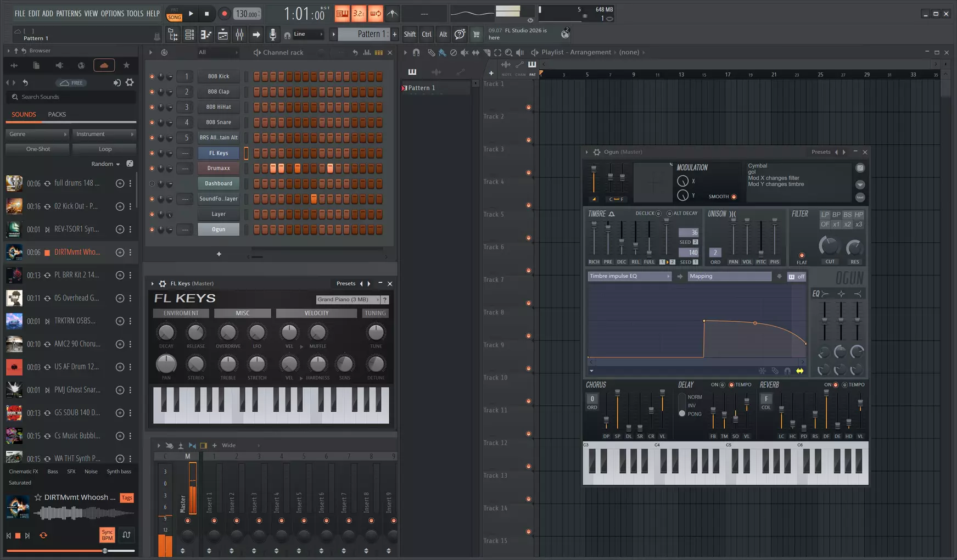Toggle DECLICK option in Ogun
The image size is (957, 560).
[x=658, y=214]
